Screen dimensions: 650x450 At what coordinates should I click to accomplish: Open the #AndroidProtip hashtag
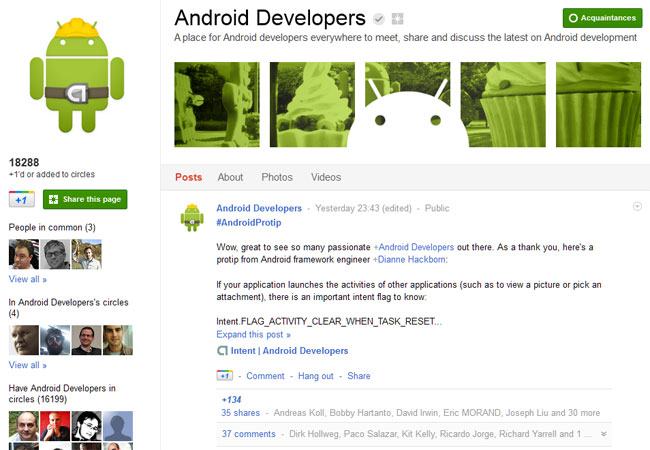coord(249,223)
